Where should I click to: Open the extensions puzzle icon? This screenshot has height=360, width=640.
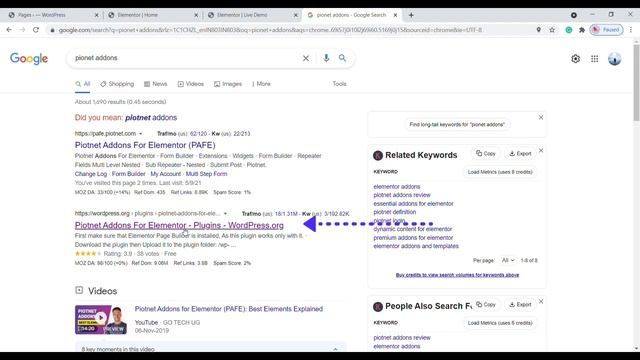tap(582, 30)
